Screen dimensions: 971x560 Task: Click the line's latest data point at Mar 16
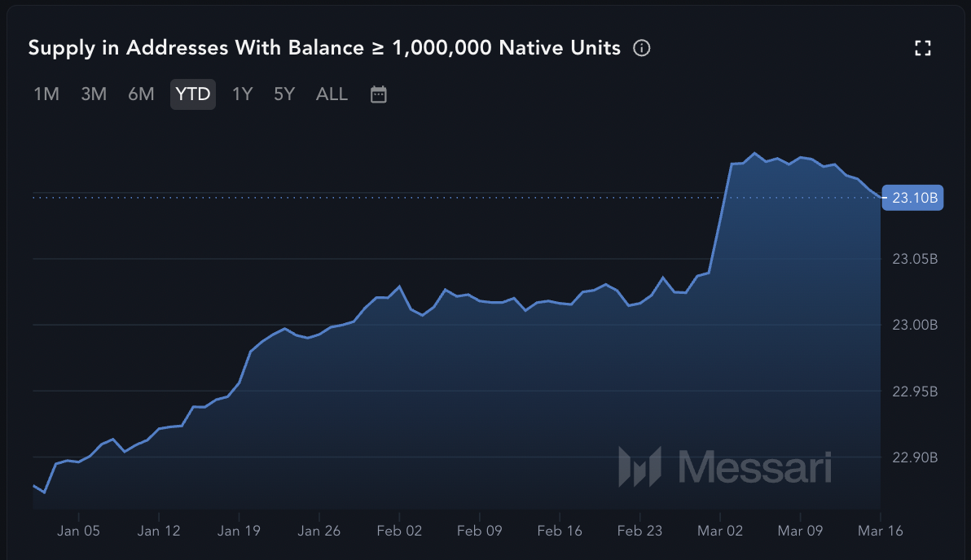click(x=880, y=198)
